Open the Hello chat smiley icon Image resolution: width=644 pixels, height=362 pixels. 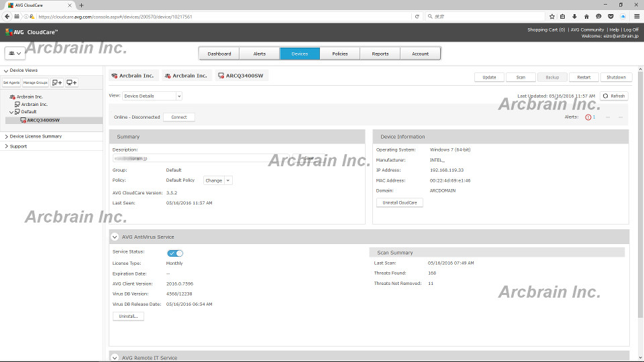click(598, 16)
